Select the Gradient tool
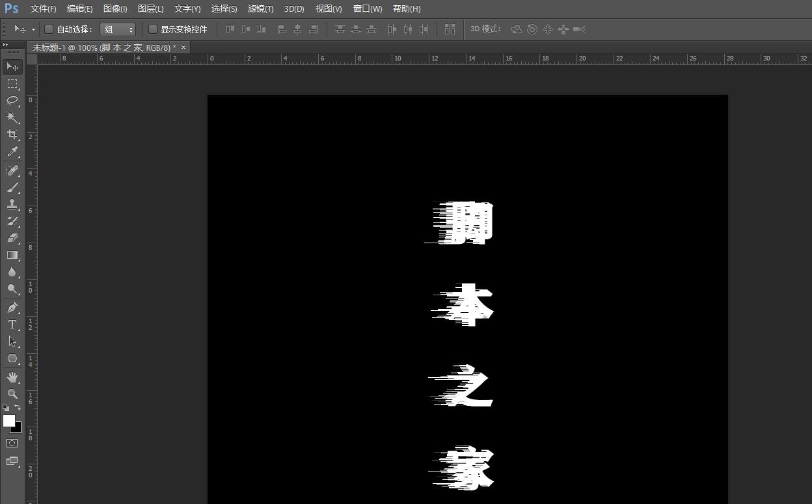The width and height of the screenshot is (812, 504). [12, 255]
